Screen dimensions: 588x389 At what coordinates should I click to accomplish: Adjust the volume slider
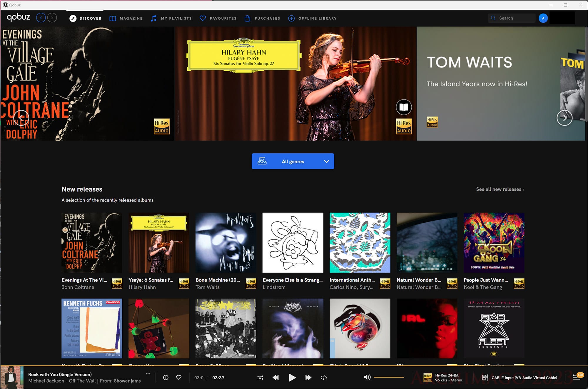[389, 377]
